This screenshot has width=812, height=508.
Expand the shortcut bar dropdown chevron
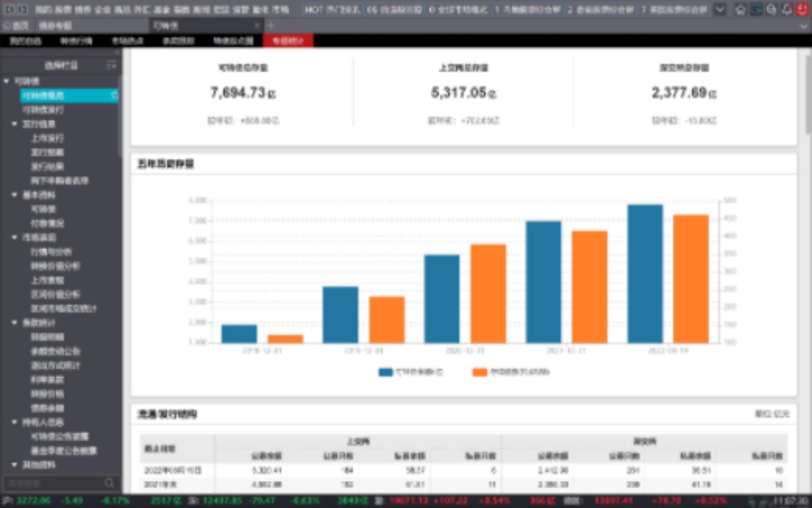[720, 9]
